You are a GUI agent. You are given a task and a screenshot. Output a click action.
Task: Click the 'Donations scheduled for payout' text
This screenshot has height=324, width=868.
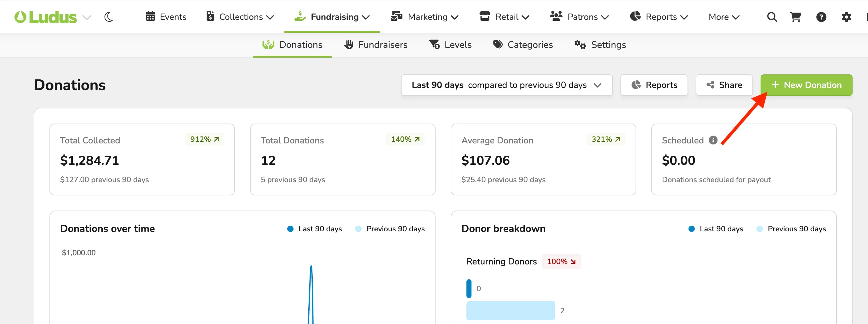point(716,180)
